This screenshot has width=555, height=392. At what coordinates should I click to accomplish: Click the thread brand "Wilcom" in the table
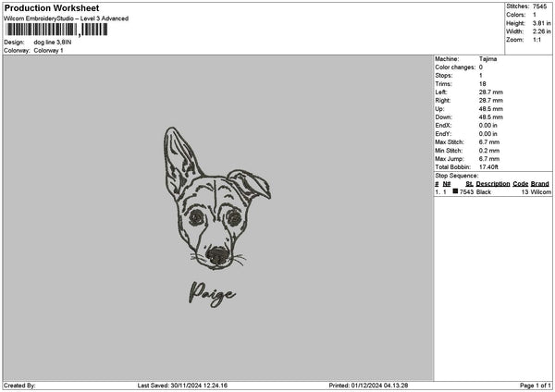(541, 192)
